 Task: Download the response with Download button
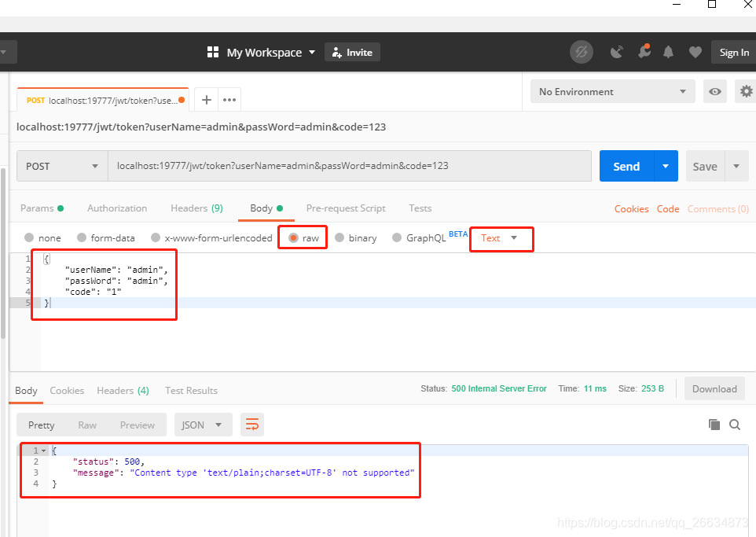714,388
